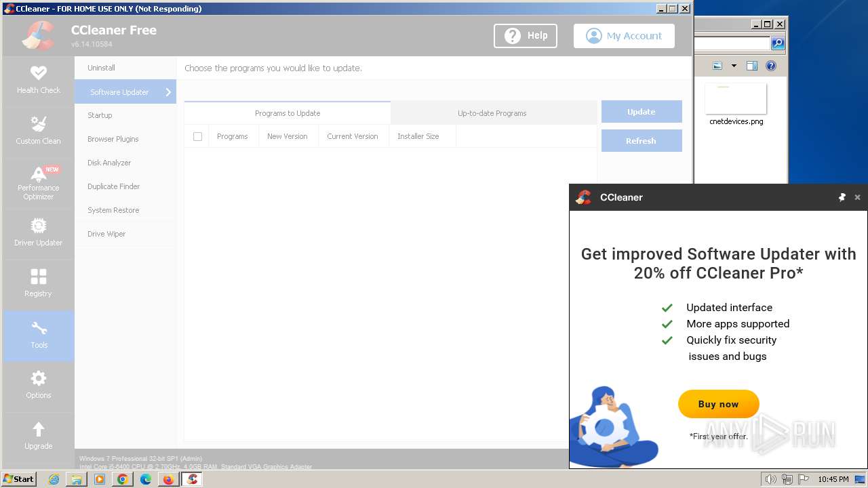Open network icon in system tray
The width and height of the screenshot is (868, 488).
(x=787, y=479)
